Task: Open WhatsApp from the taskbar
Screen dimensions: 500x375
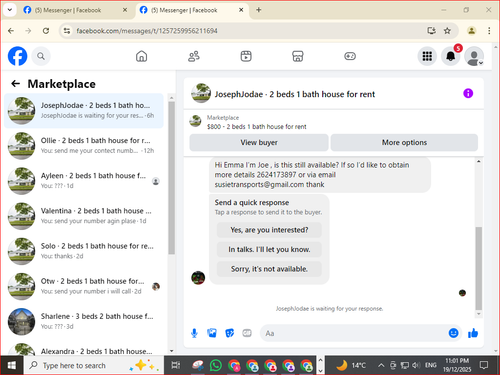Action: click(216, 365)
